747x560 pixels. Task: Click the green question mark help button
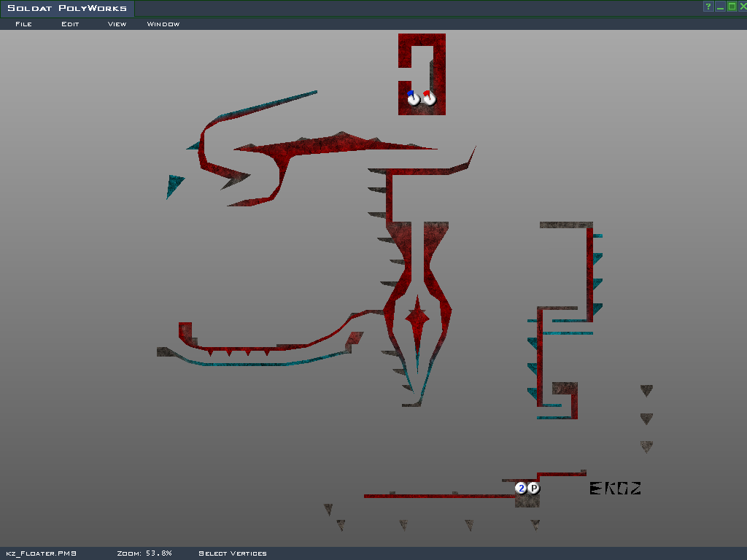[708, 7]
